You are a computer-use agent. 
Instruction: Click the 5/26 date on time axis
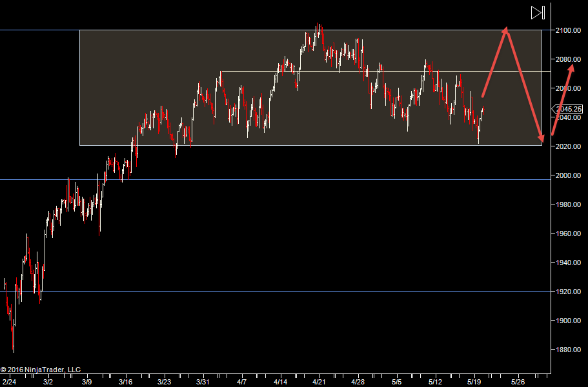pos(518,382)
